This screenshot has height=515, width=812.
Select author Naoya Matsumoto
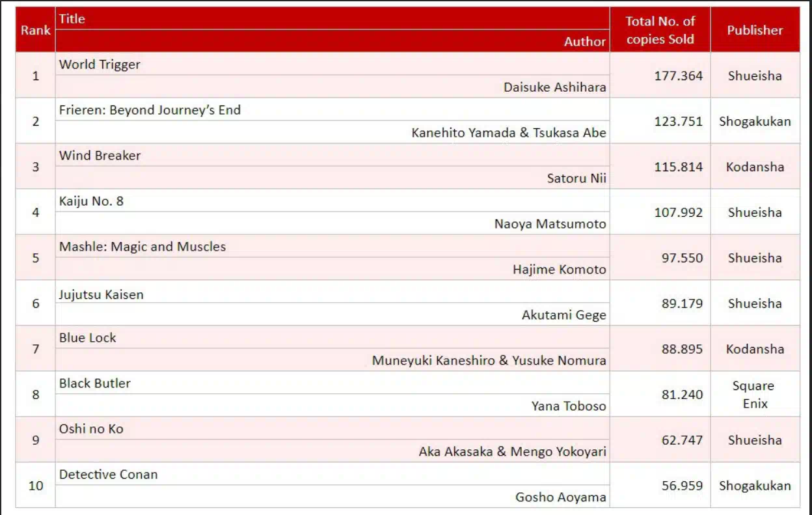550,224
